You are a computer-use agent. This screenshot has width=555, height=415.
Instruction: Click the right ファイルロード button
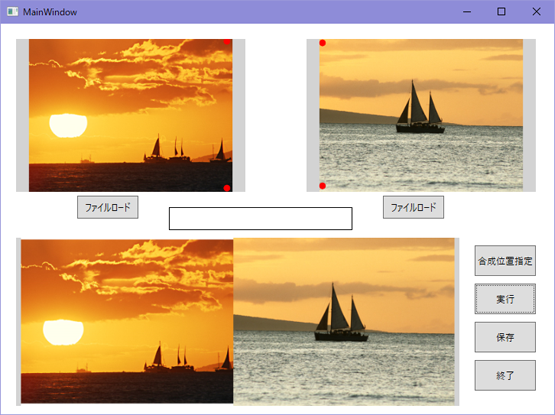pyautogui.click(x=413, y=207)
